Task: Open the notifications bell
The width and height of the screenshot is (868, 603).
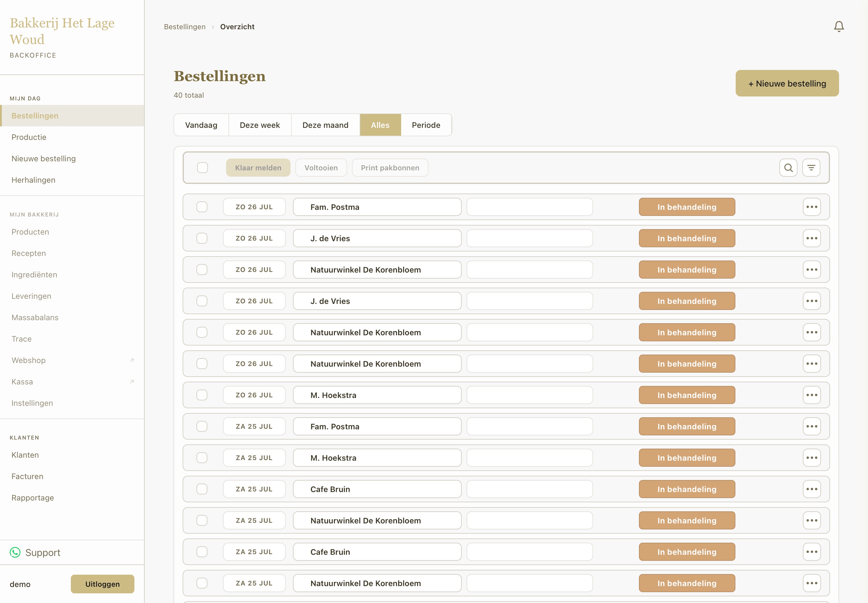Action: [x=838, y=27]
